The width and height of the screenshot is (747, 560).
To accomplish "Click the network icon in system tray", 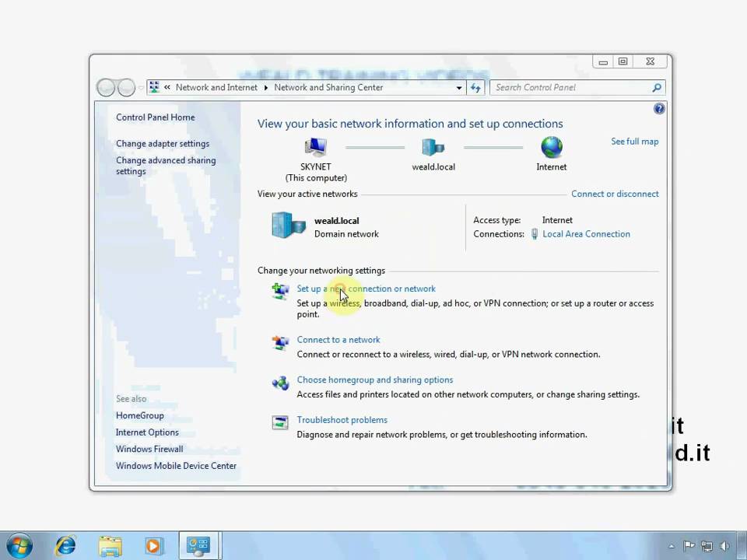I will 707,546.
